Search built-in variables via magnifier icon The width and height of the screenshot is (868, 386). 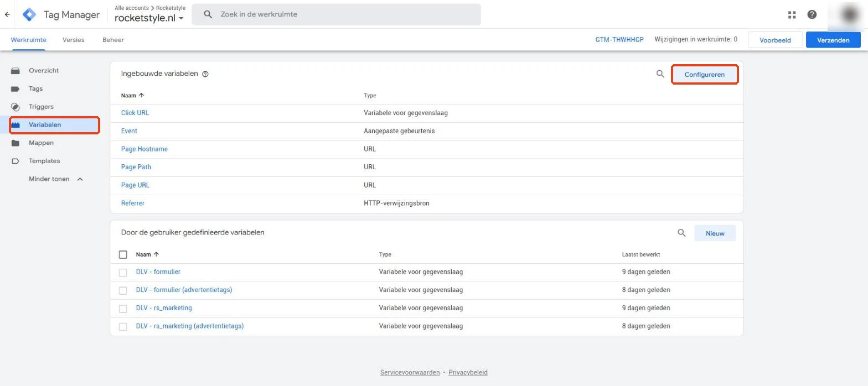[x=660, y=74]
